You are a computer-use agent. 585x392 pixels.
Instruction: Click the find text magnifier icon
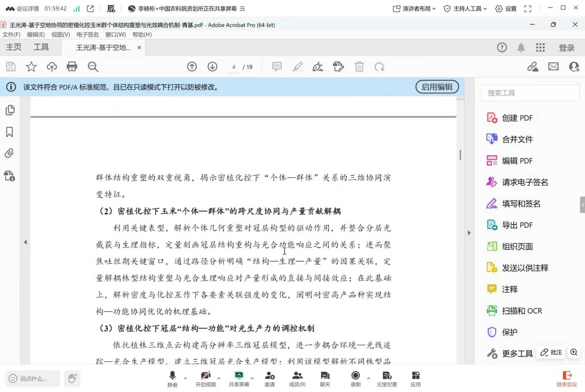(93, 66)
